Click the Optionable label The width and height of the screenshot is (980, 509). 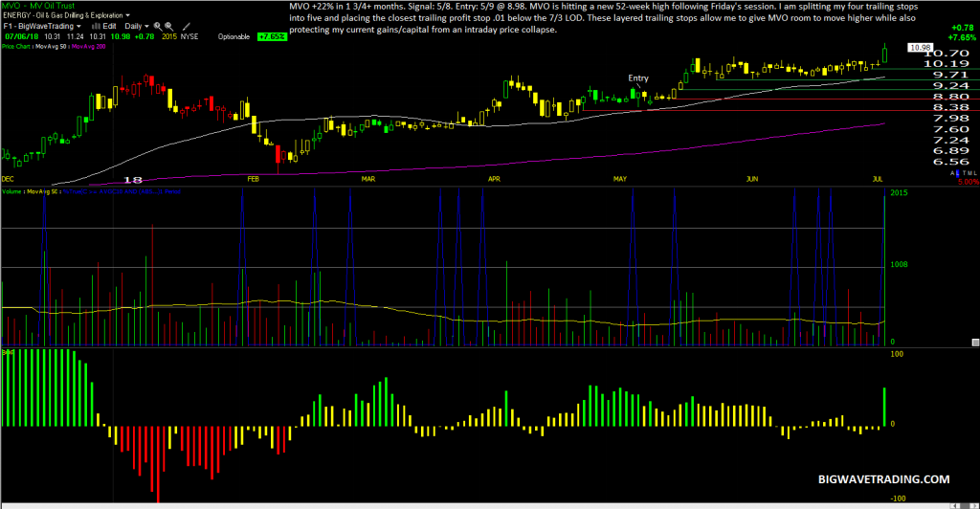click(x=234, y=37)
